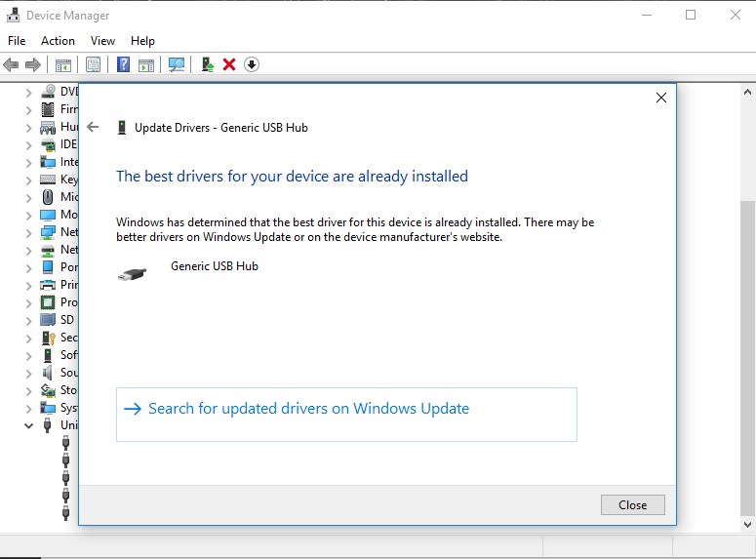Image resolution: width=756 pixels, height=559 pixels.
Task: Open the Properties toolbar icon
Action: click(93, 64)
